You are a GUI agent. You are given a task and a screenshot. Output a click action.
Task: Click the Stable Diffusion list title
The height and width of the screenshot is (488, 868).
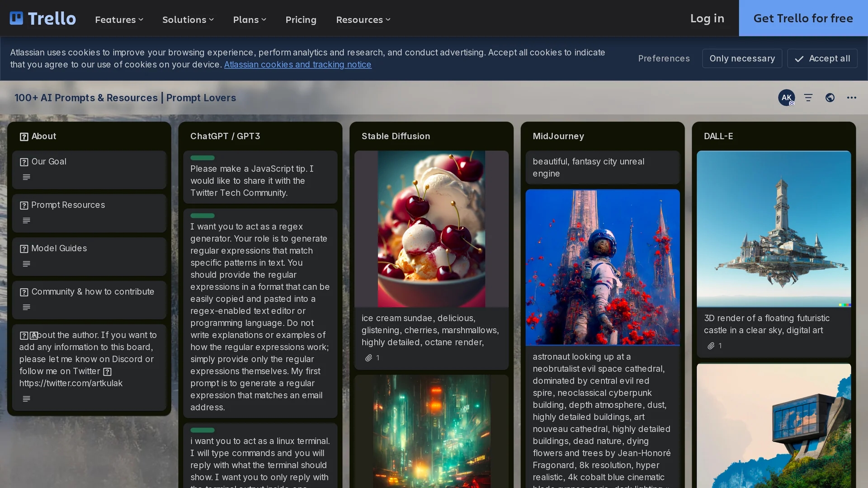click(396, 136)
